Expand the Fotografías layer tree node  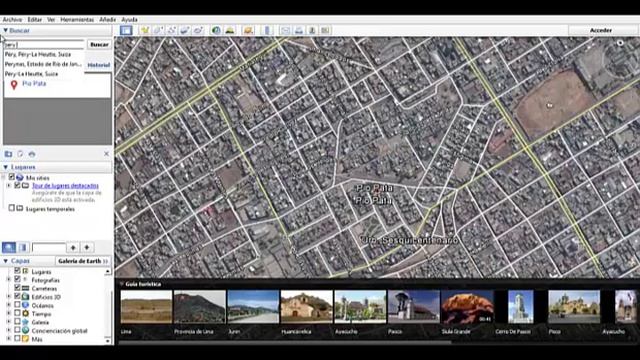click(x=9, y=280)
